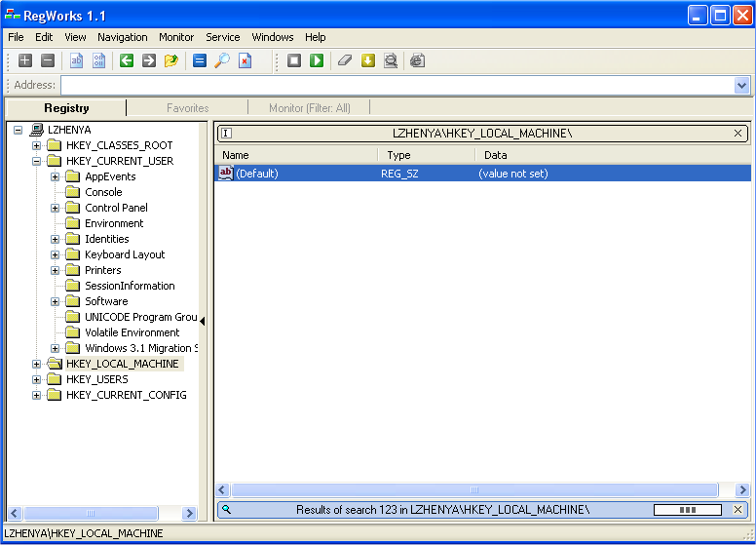Expand the Identities key
Screen dimensions: 756x545
pyautogui.click(x=55, y=239)
